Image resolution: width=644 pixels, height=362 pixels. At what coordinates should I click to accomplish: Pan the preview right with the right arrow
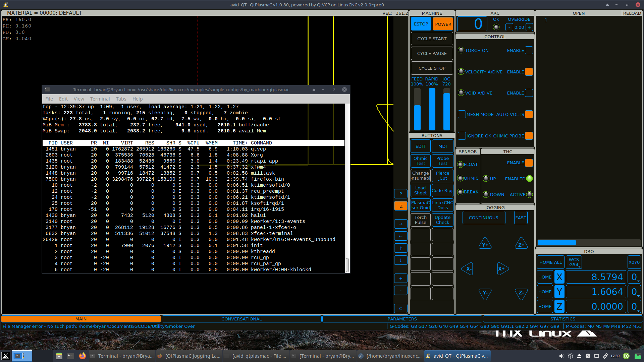(x=400, y=224)
